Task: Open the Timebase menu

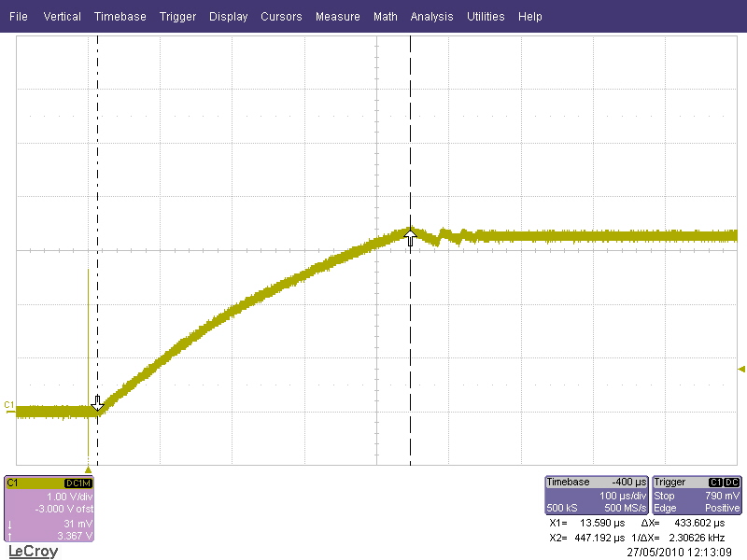Action: 120,17
